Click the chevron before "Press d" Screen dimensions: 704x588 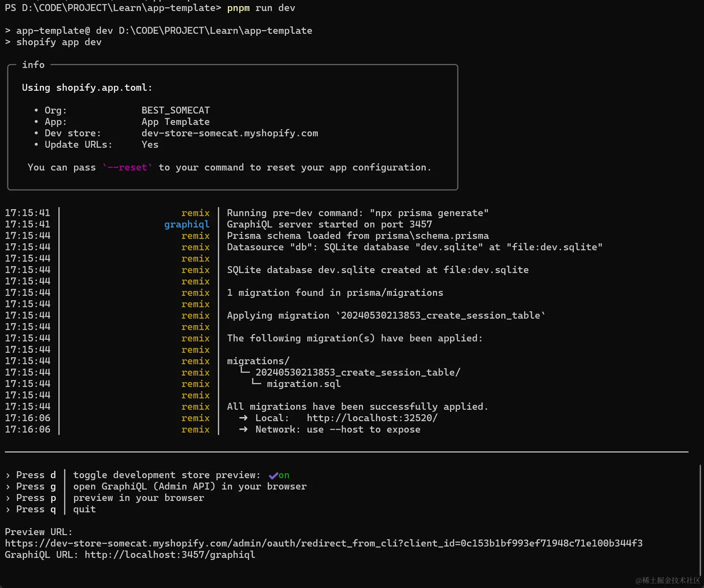8,475
